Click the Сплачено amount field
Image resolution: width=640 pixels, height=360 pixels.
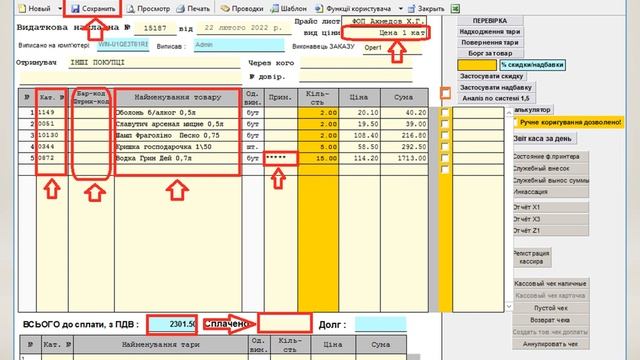pos(285,324)
